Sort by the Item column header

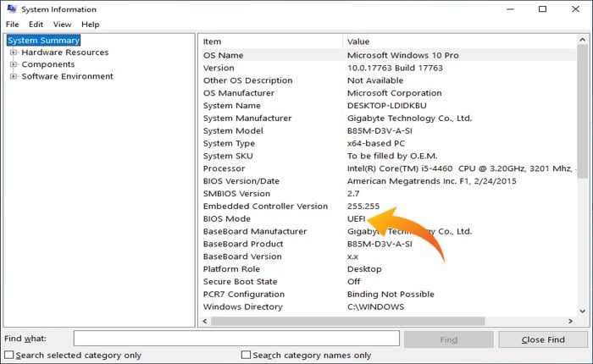click(271, 41)
